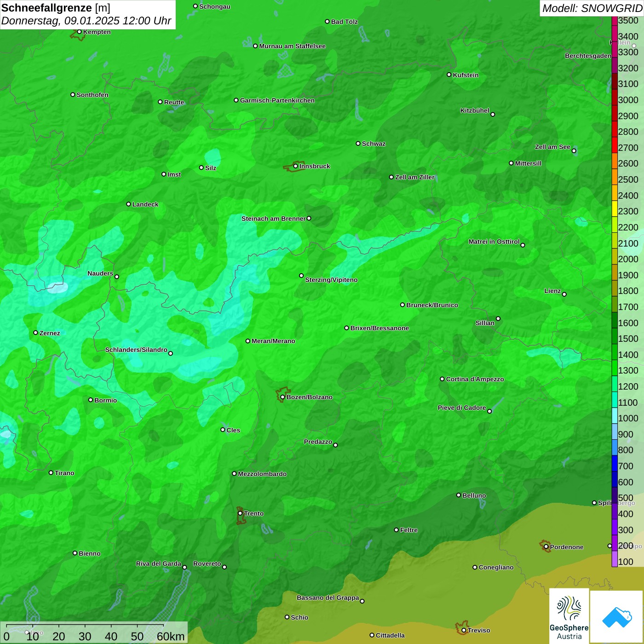
Task: Click the Lienz city marker dot
Action: (x=564, y=294)
